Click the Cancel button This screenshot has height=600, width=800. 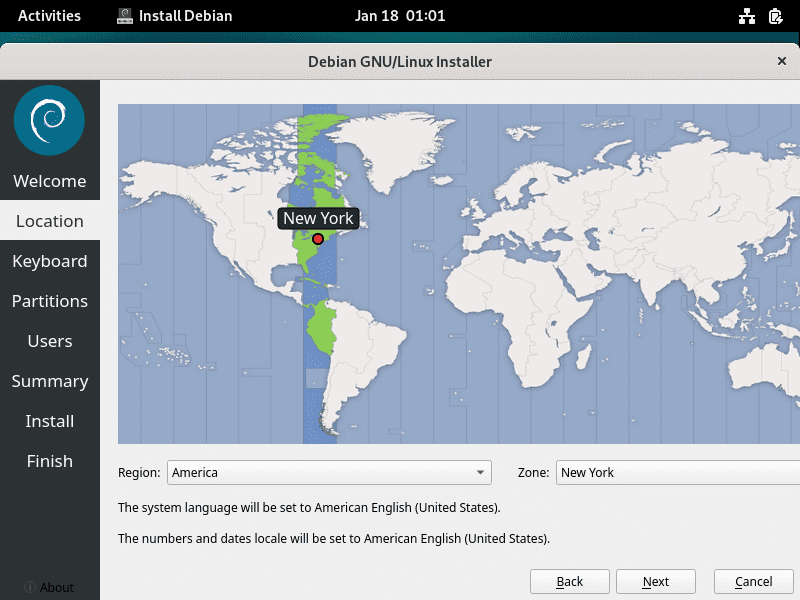[x=754, y=582]
